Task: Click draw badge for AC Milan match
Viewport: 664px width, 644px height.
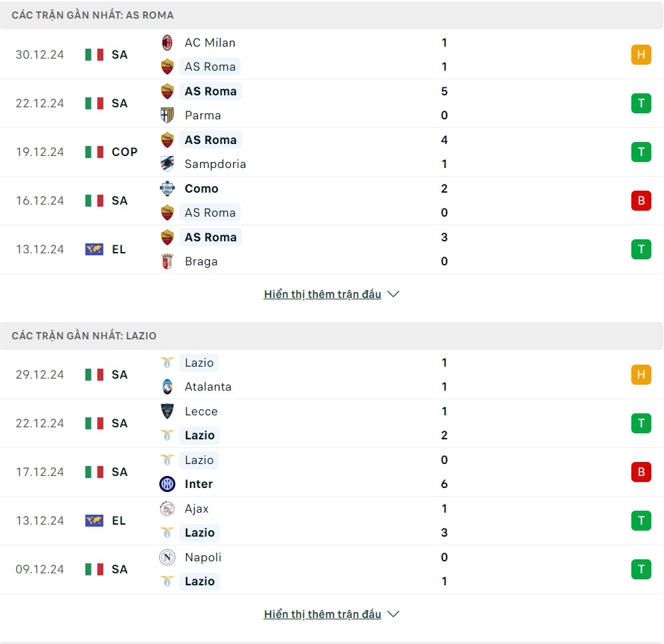Action: 641,55
